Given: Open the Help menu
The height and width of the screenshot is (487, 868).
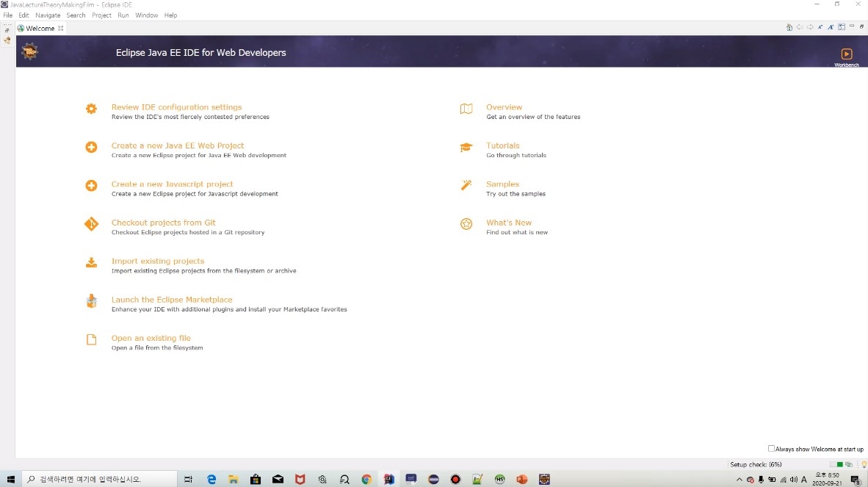Looking at the screenshot, I should point(170,15).
